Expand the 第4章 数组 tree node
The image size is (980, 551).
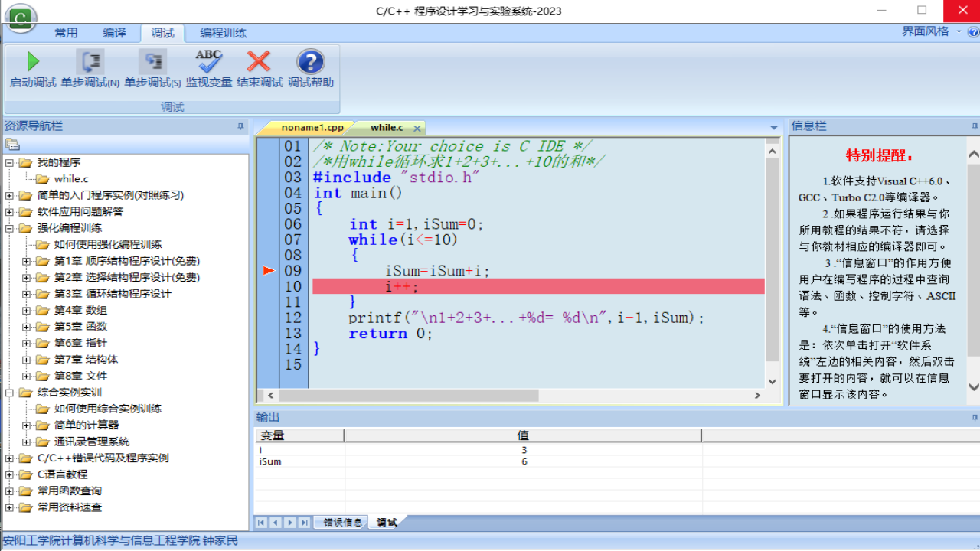click(25, 310)
